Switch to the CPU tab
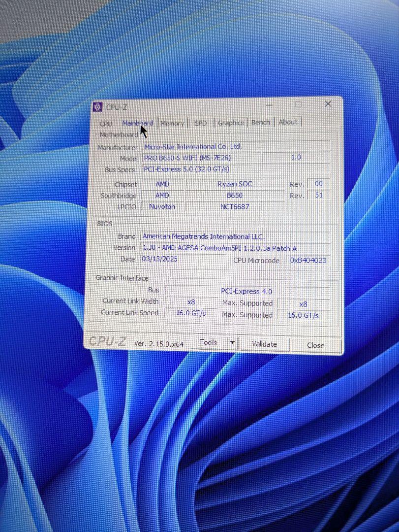 [x=106, y=124]
